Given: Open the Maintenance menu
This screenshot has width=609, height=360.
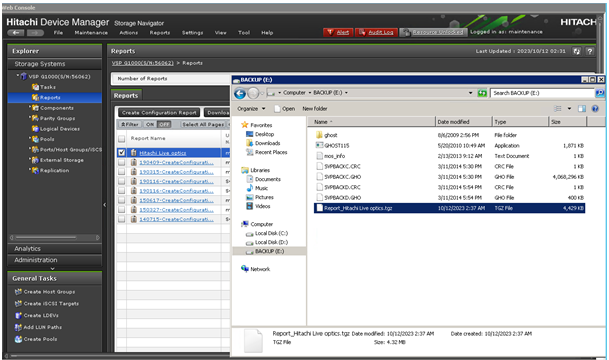Looking at the screenshot, I should 91,33.
